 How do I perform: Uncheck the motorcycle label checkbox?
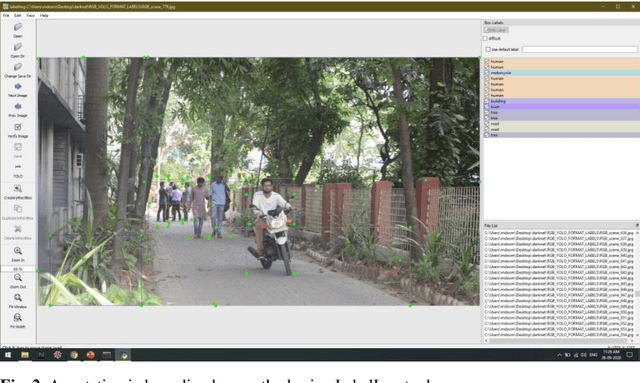pos(487,73)
